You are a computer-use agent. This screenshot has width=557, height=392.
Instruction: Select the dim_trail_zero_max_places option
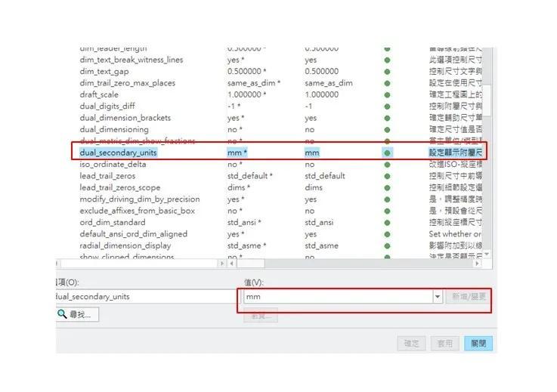click(127, 83)
